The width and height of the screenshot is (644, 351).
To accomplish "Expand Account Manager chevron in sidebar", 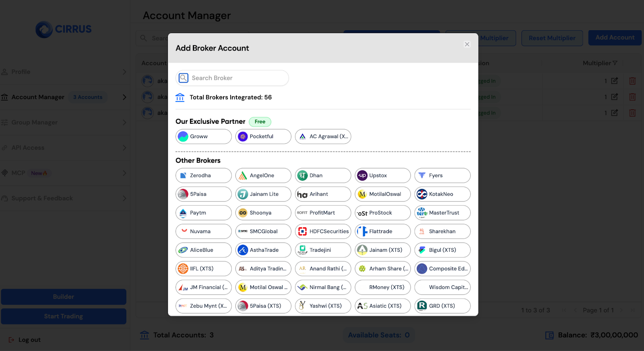I will (x=124, y=97).
